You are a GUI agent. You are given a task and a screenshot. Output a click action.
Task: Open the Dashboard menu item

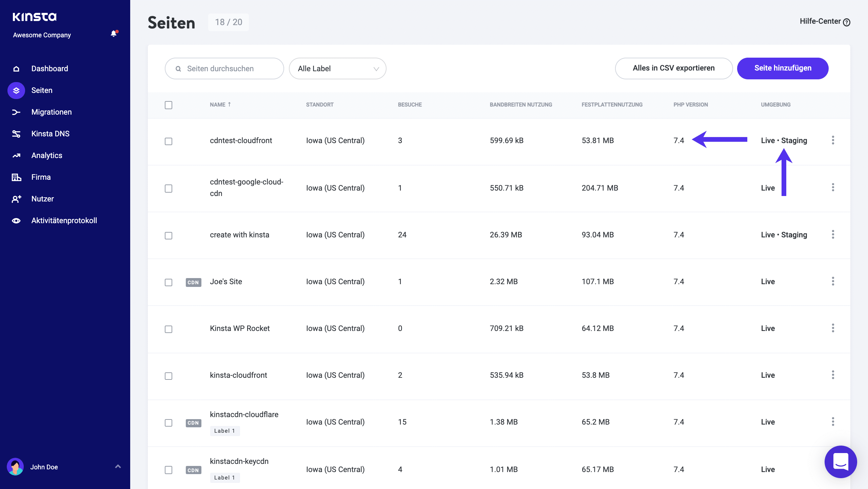(x=50, y=68)
